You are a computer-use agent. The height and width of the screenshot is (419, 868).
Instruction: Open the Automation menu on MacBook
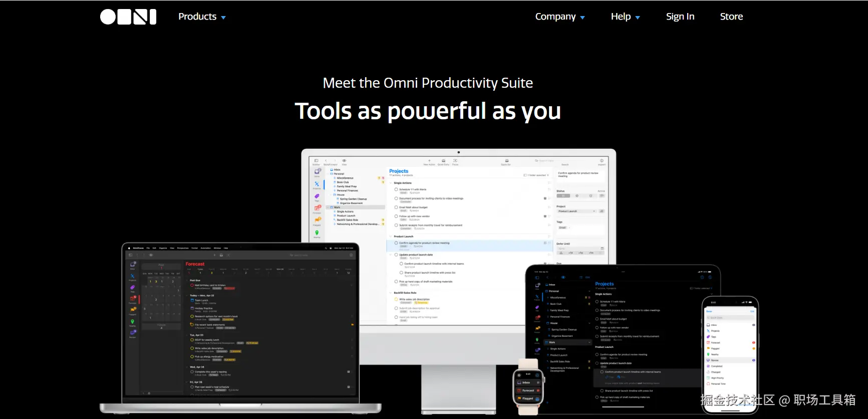tap(205, 248)
